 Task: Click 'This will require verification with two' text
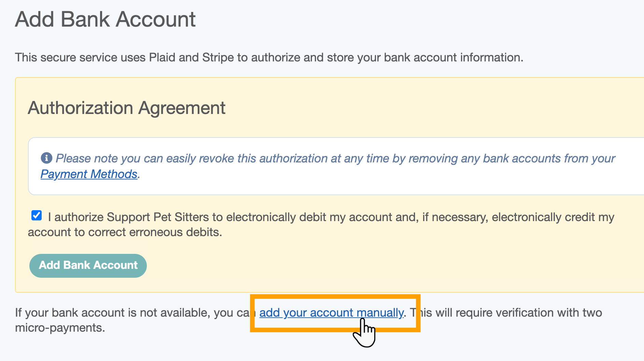pyautogui.click(x=506, y=313)
